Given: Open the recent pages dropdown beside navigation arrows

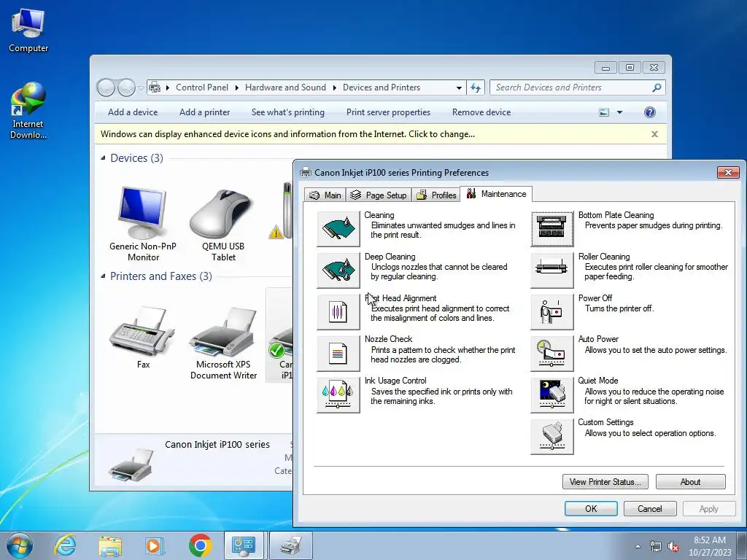Looking at the screenshot, I should pyautogui.click(x=141, y=87).
